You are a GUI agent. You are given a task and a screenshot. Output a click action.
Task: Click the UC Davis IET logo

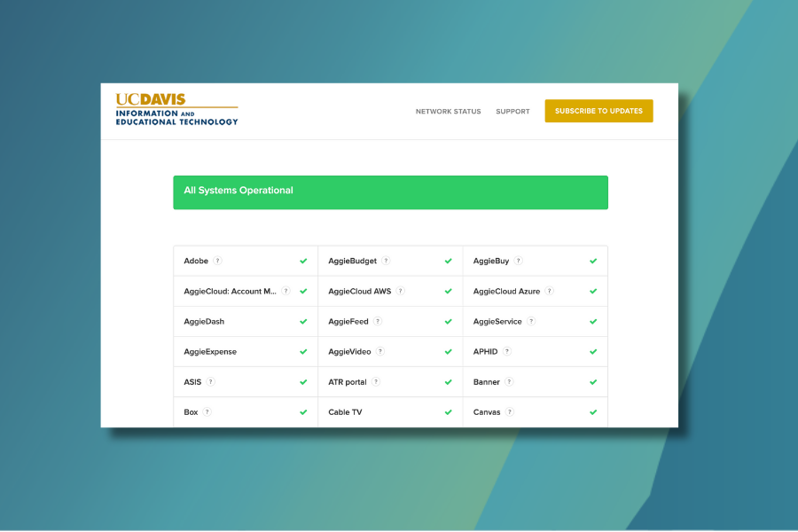pos(176,110)
